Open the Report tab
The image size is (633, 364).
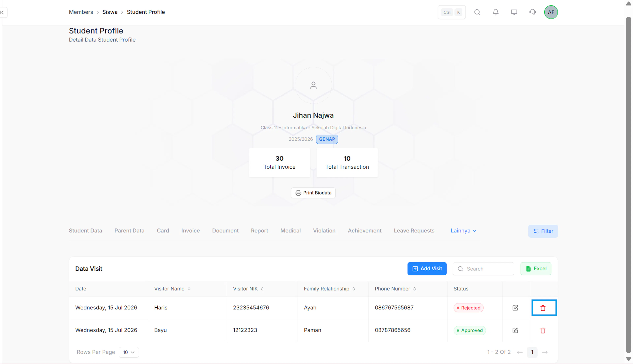[x=259, y=230]
